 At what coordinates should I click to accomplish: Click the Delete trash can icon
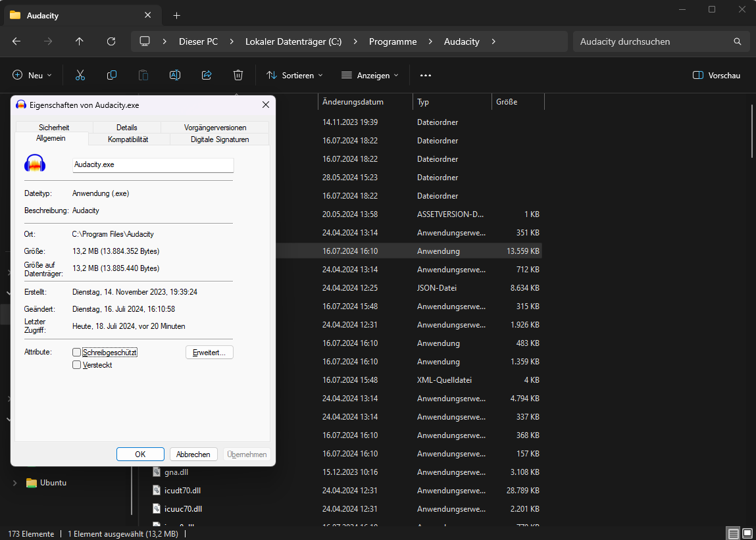click(238, 76)
